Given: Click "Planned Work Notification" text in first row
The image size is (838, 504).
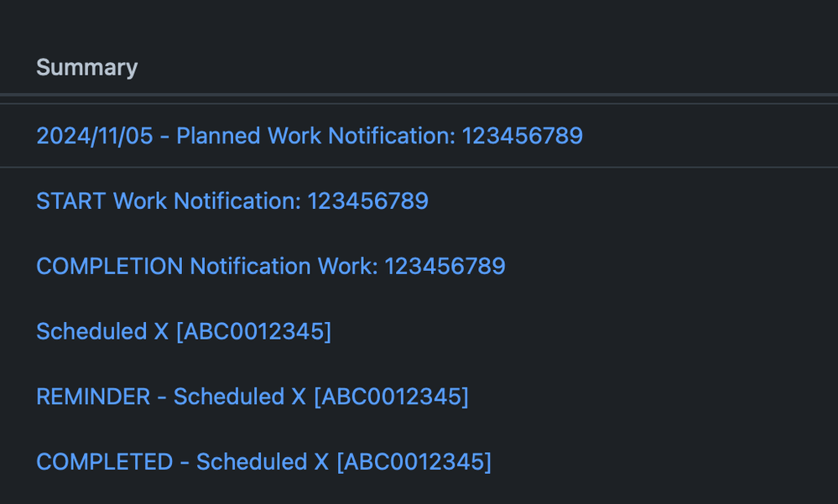Looking at the screenshot, I should pos(315,136).
